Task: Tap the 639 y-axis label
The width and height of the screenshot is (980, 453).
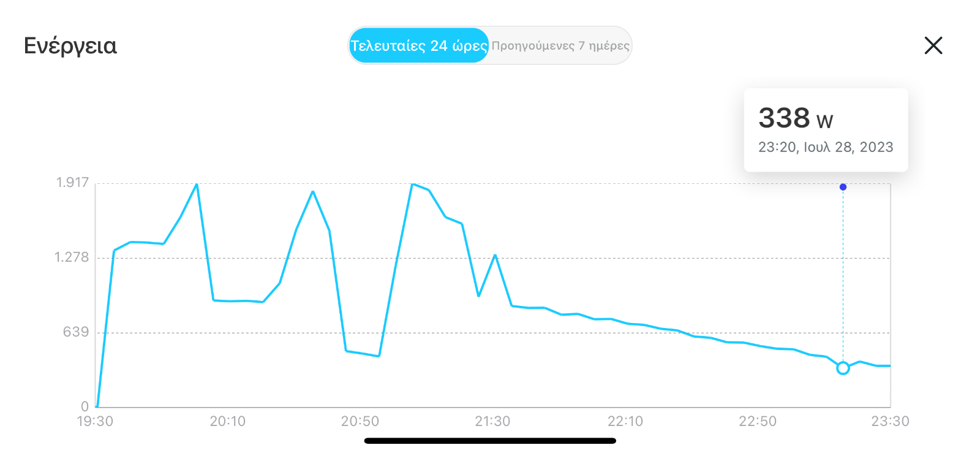Action: click(76, 332)
